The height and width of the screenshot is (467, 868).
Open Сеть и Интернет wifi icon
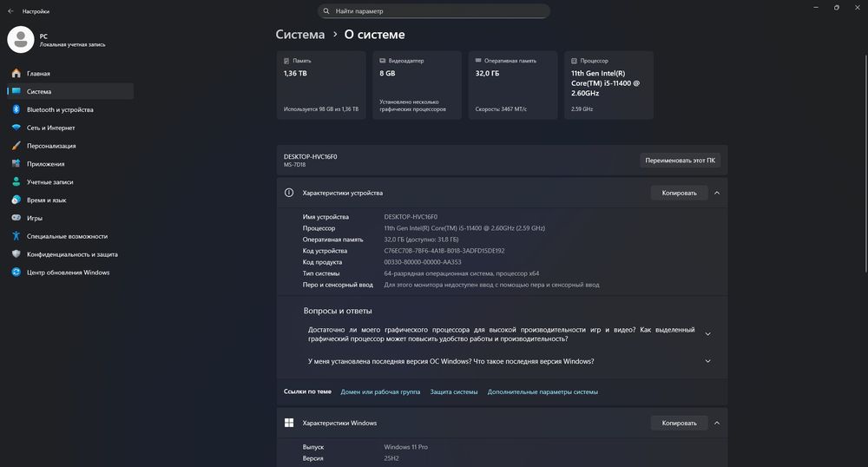tap(16, 128)
